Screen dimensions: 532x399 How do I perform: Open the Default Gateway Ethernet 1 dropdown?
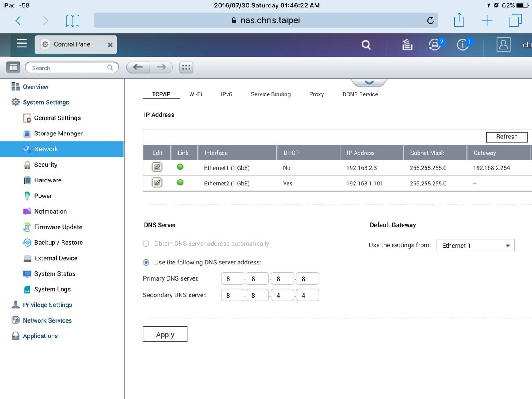[475, 246]
